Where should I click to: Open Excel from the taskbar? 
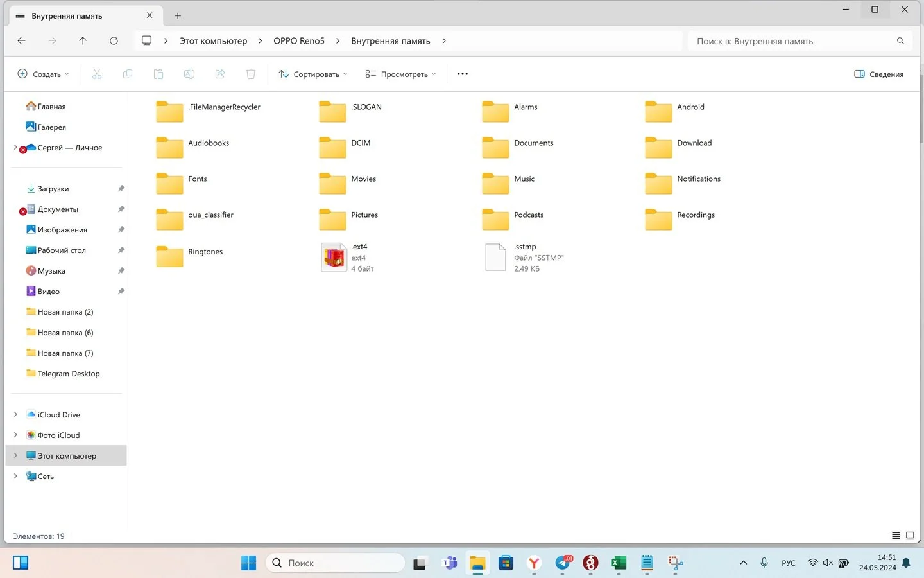point(619,563)
